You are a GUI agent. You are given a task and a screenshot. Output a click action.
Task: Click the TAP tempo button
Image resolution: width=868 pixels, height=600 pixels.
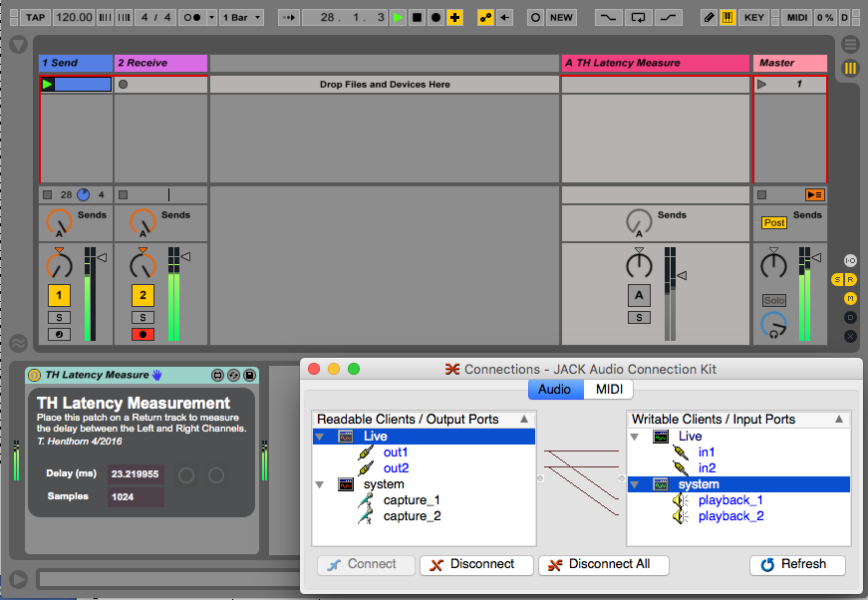pos(35,18)
